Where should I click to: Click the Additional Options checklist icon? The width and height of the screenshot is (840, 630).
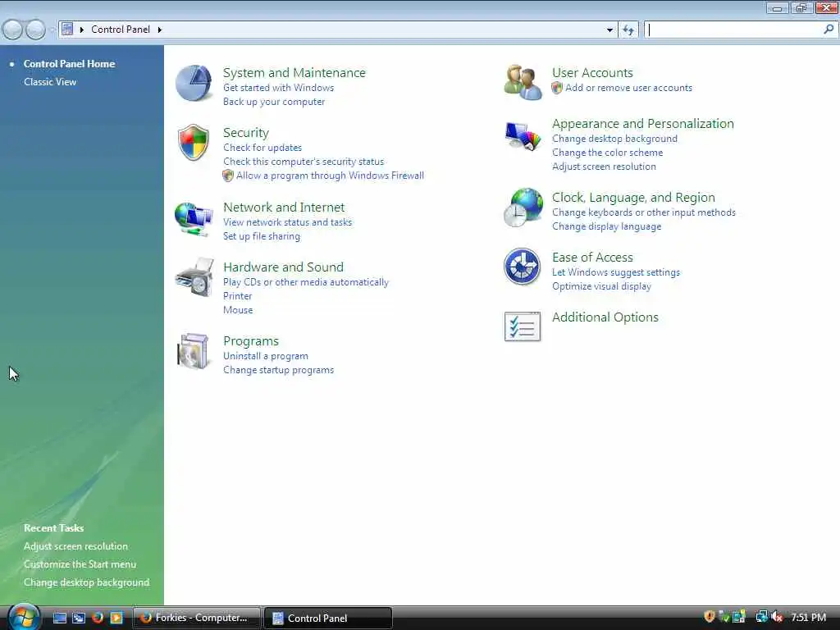(523, 326)
